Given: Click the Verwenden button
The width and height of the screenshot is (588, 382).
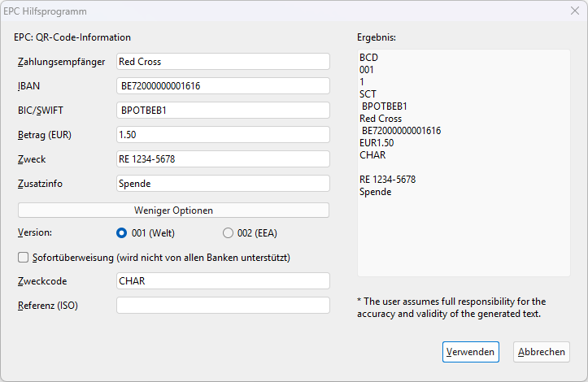Looking at the screenshot, I should click(x=471, y=352).
